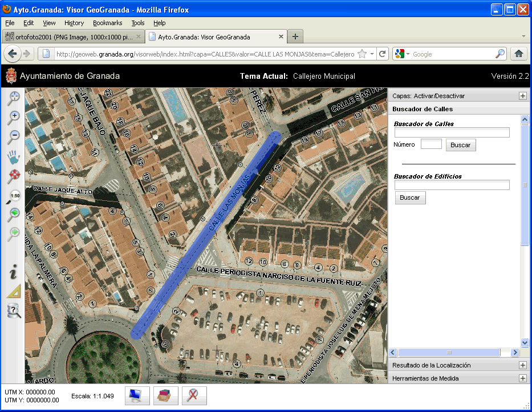Go back with browser back arrow
The height and width of the screenshot is (412, 532).
tap(13, 54)
